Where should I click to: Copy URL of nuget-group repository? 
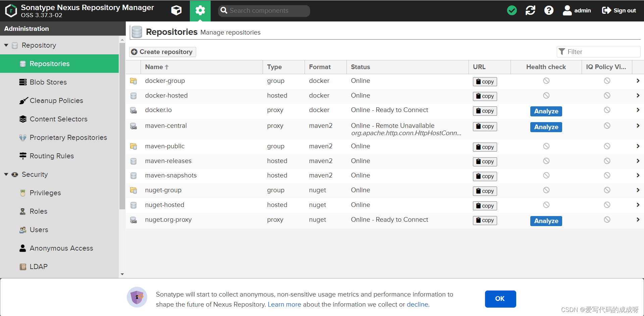coord(485,191)
